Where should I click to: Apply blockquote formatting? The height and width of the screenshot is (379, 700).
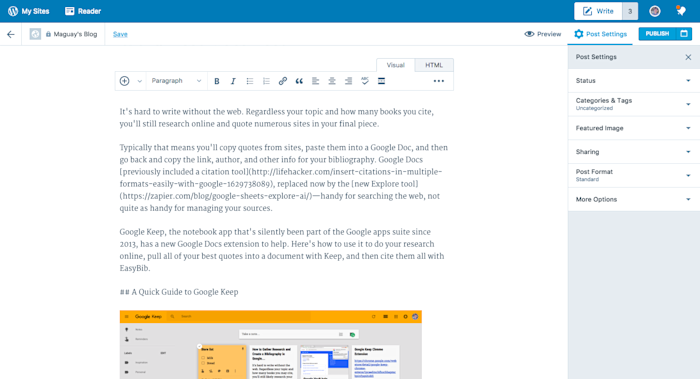pyautogui.click(x=299, y=81)
